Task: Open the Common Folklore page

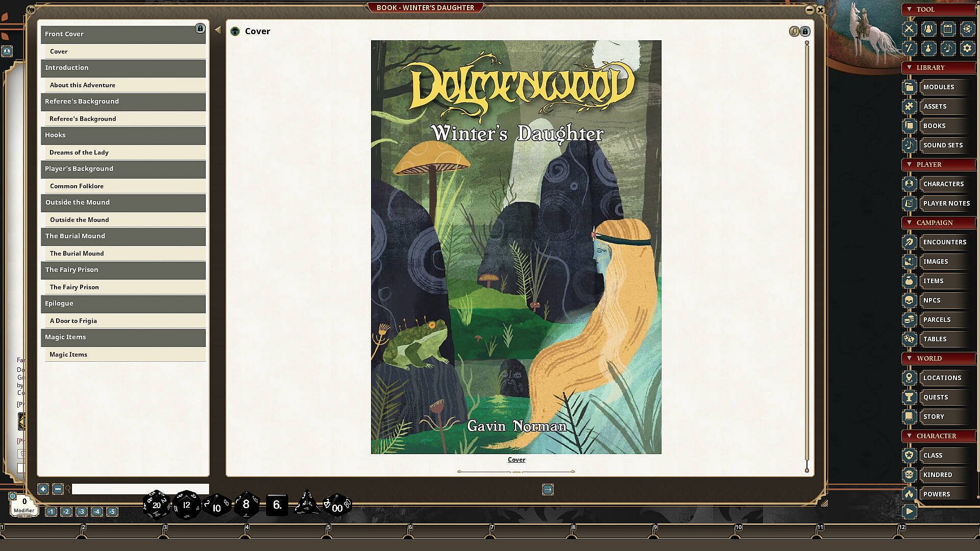Action: 77,186
